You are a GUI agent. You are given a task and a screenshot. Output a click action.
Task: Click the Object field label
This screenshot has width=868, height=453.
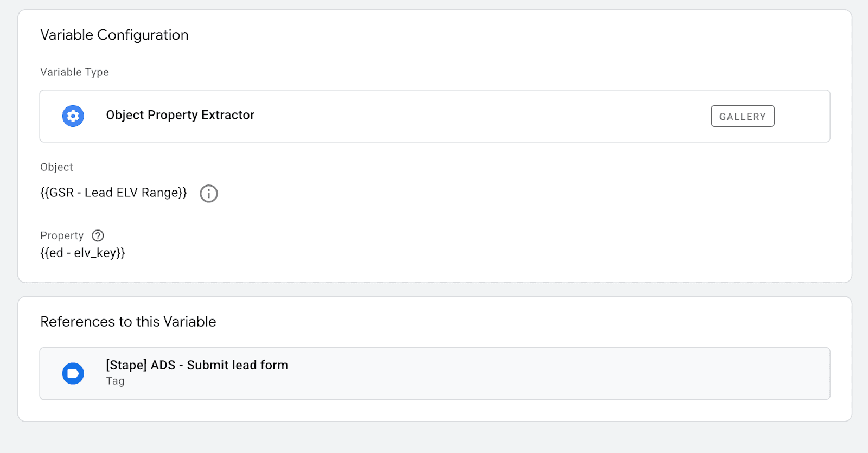(x=56, y=167)
